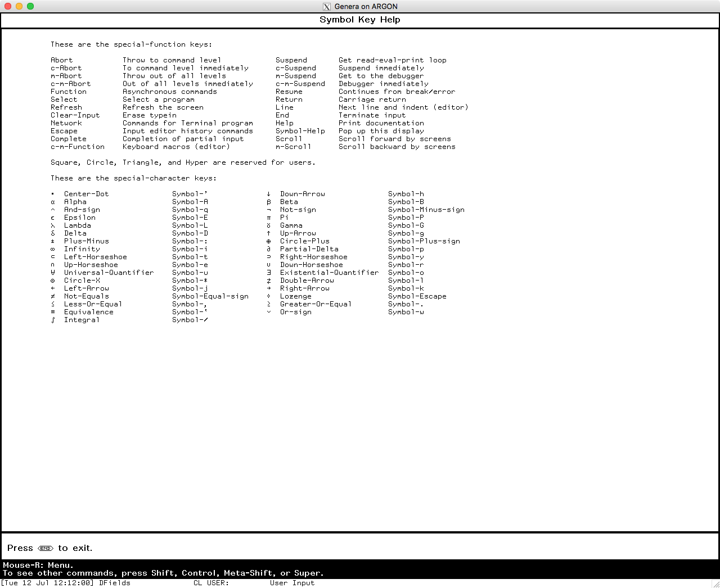This screenshot has width=720, height=588.
Task: Click the CL USER: package indicator
Action: click(x=211, y=583)
